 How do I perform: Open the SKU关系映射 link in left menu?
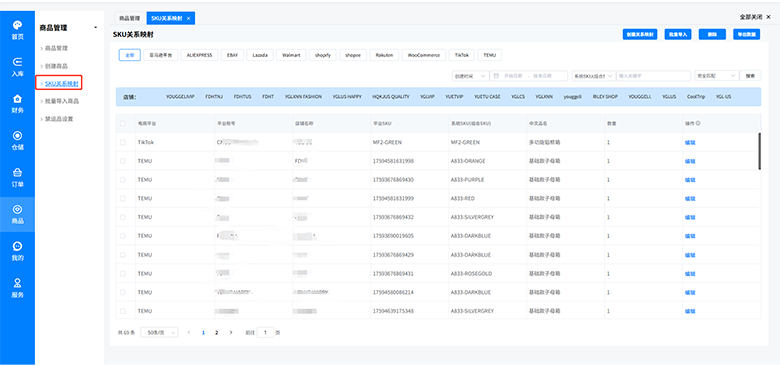[62, 84]
